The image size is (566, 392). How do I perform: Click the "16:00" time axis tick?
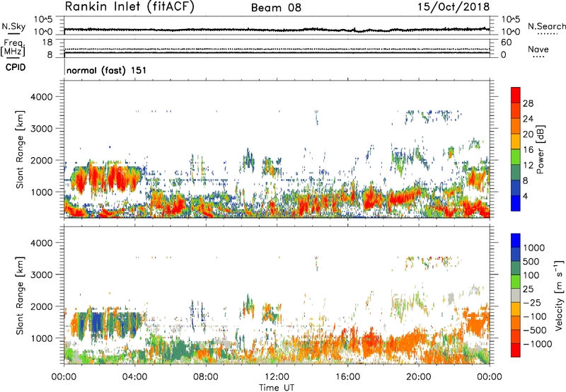point(348,377)
